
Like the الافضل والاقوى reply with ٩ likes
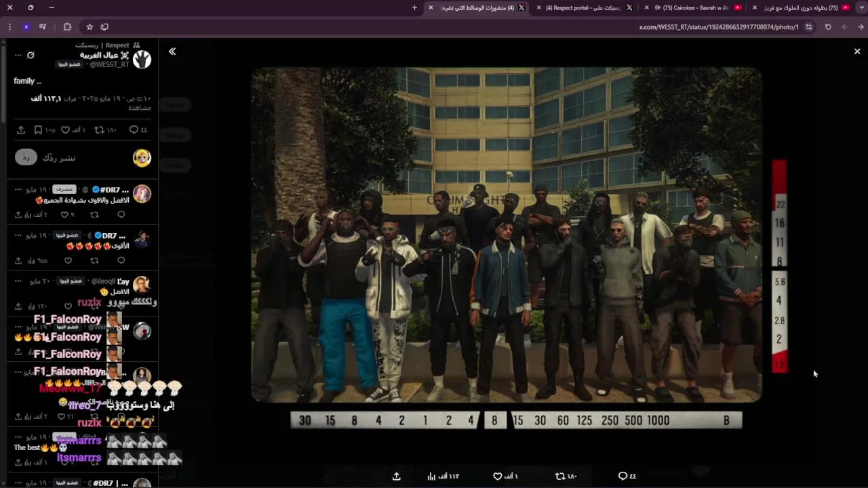[67, 215]
